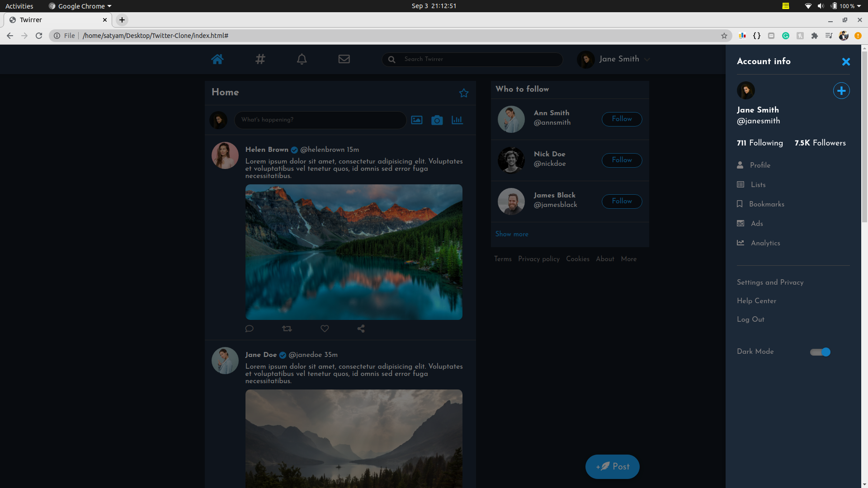Follow Ann Smith
Image resolution: width=868 pixels, height=488 pixels.
(622, 119)
